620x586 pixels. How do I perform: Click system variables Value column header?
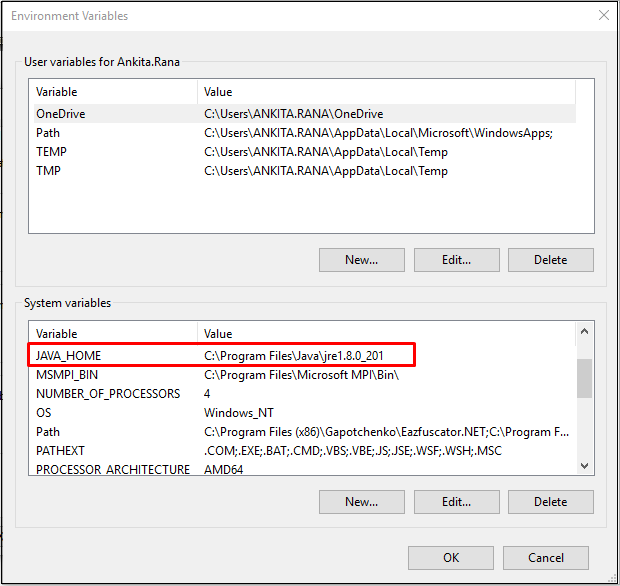[x=385, y=334]
